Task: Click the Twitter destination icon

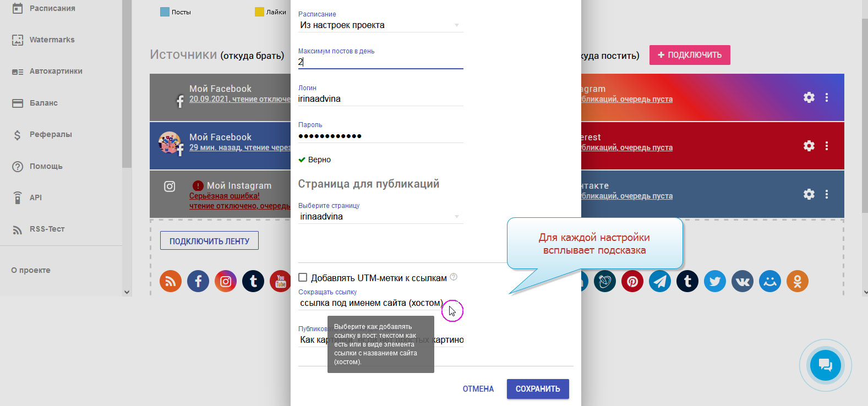Action: tap(715, 281)
